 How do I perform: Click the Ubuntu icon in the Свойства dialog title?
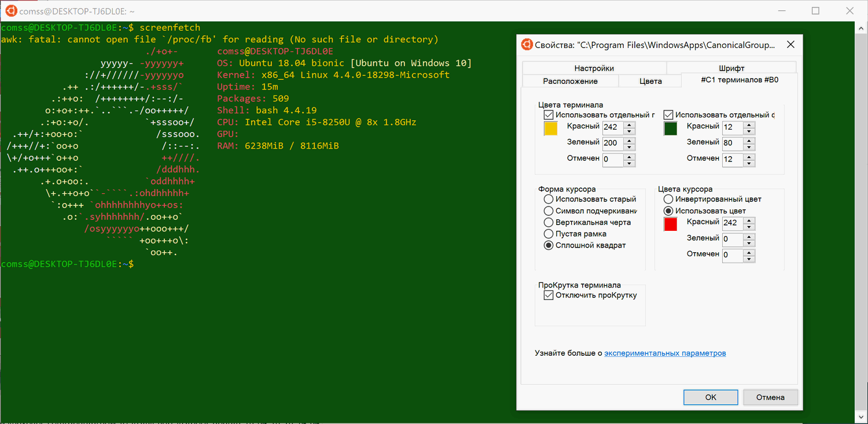click(527, 45)
